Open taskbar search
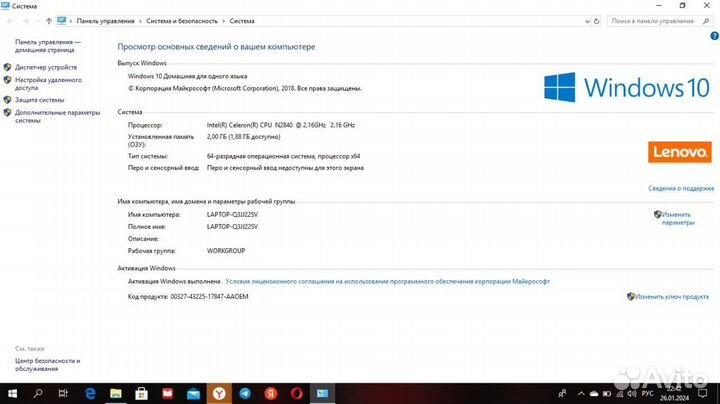Viewport: 720px width, 404px height. [38, 393]
